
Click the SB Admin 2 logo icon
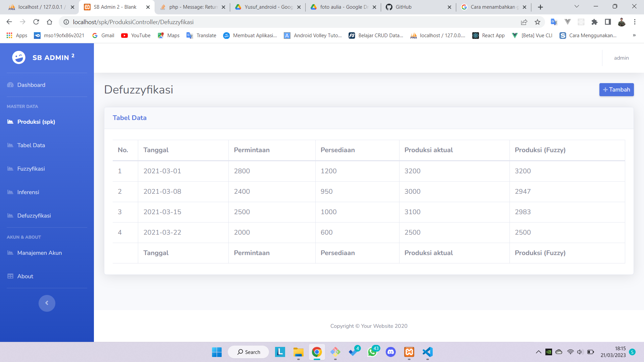point(19,57)
